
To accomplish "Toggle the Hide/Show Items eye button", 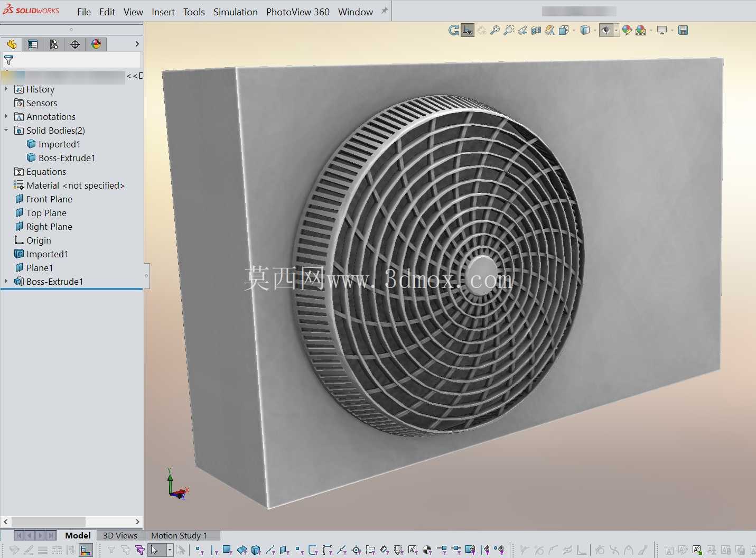I will pos(606,31).
